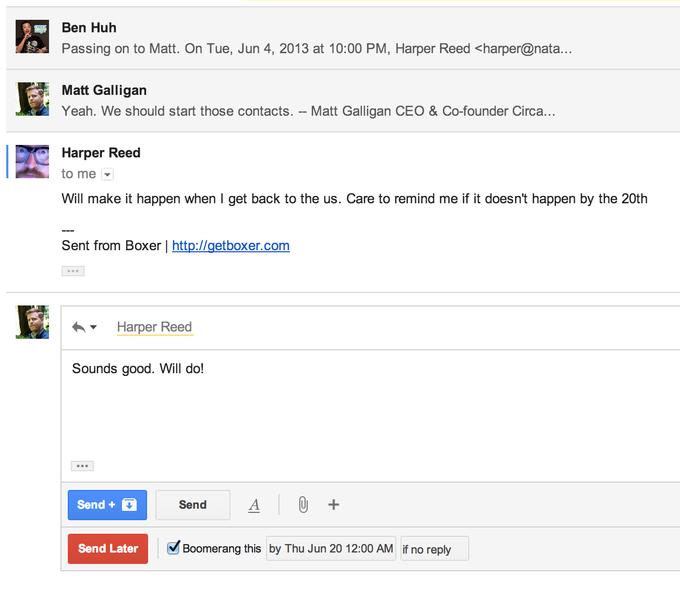The image size is (680, 589).
Task: Click the Send + archive button
Action: coord(107,505)
